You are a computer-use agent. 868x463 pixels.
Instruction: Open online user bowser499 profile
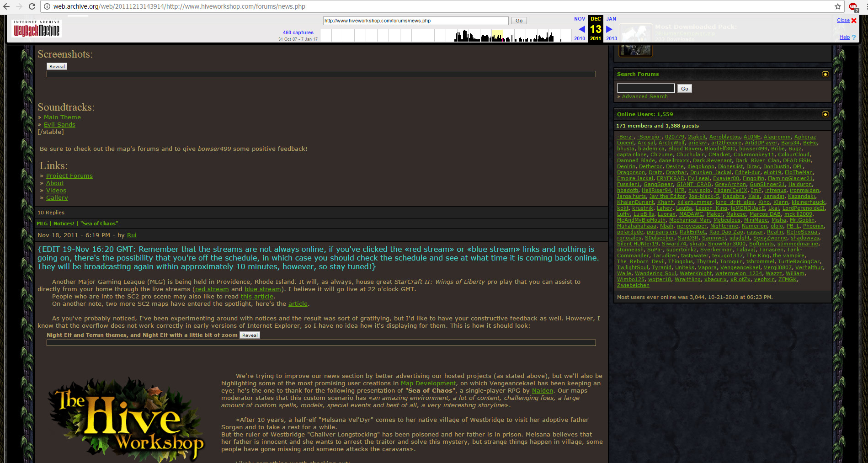(x=753, y=149)
